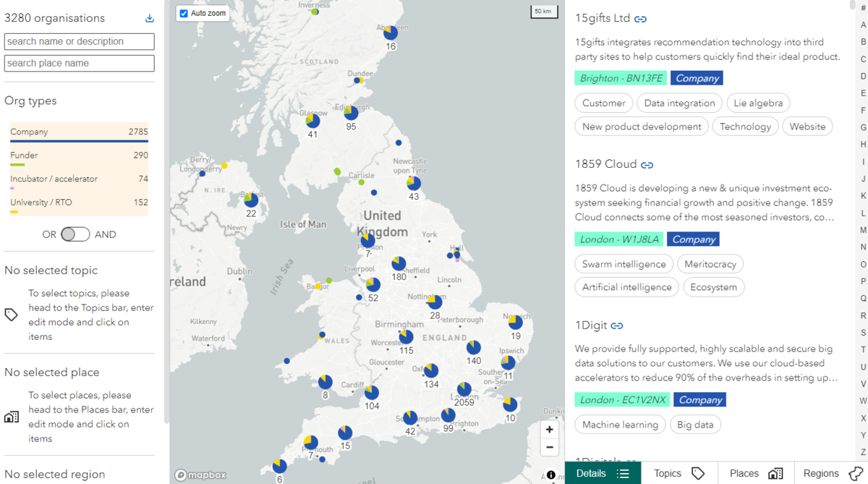This screenshot has height=484, width=868.
Task: Open the 1859 Cloud link icon
Action: (x=647, y=165)
